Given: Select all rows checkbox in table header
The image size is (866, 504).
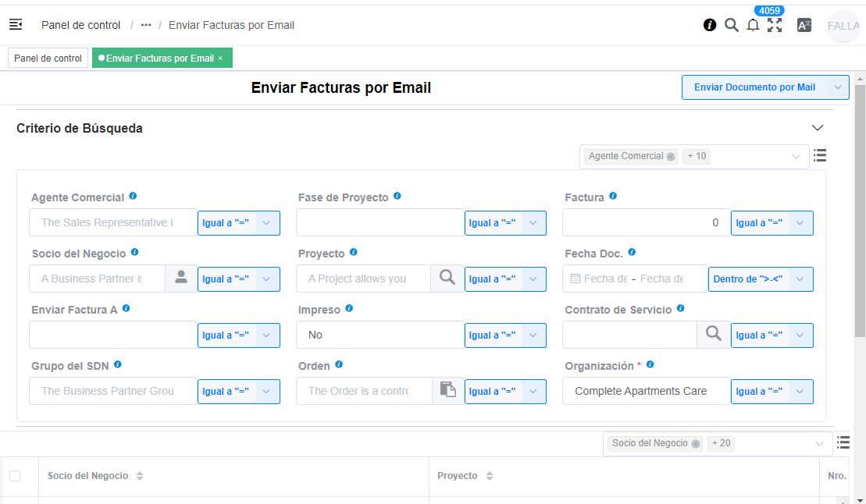Looking at the screenshot, I should (x=15, y=476).
